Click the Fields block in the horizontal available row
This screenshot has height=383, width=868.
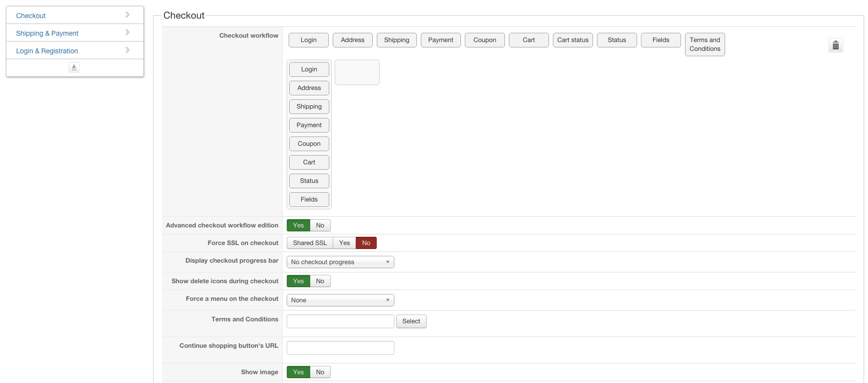661,40
